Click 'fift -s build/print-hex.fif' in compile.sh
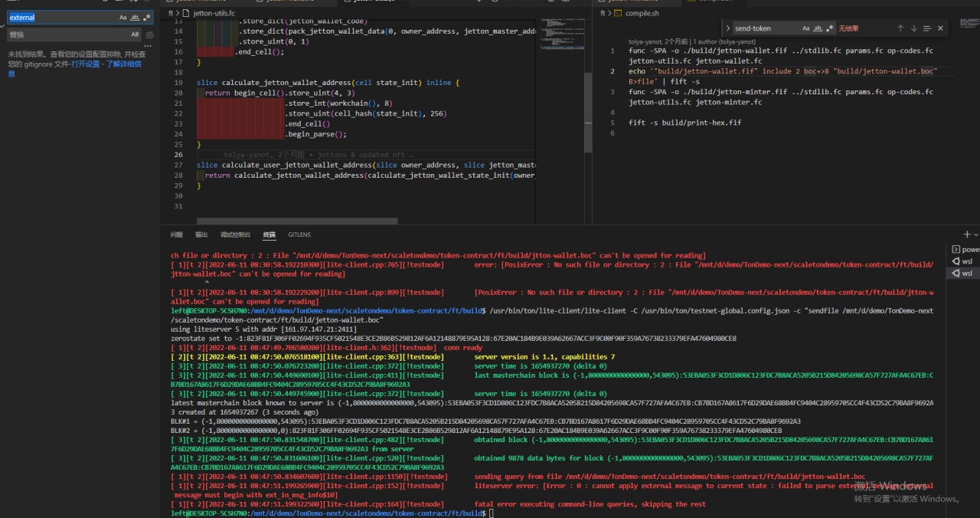This screenshot has height=518, width=980. pyautogui.click(x=685, y=123)
